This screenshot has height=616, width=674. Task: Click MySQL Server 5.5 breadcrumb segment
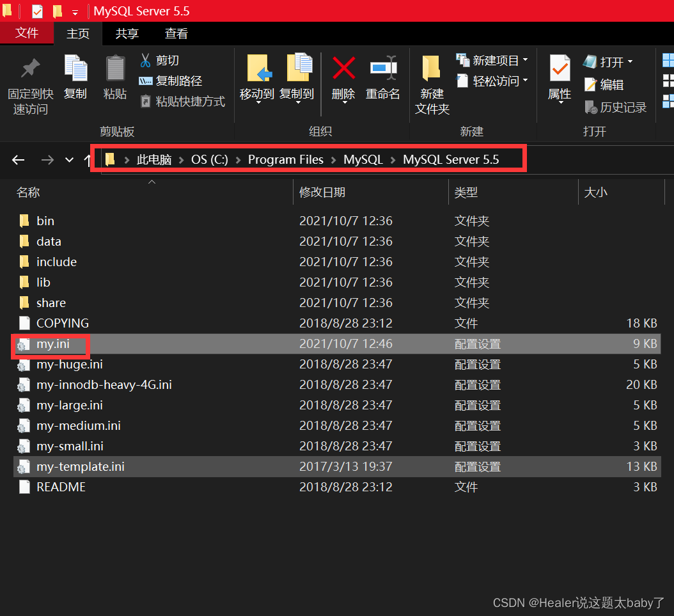451,160
